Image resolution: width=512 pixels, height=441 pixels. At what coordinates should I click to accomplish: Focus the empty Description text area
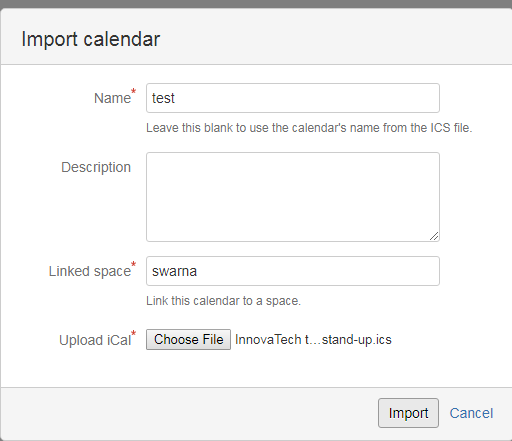click(x=293, y=197)
